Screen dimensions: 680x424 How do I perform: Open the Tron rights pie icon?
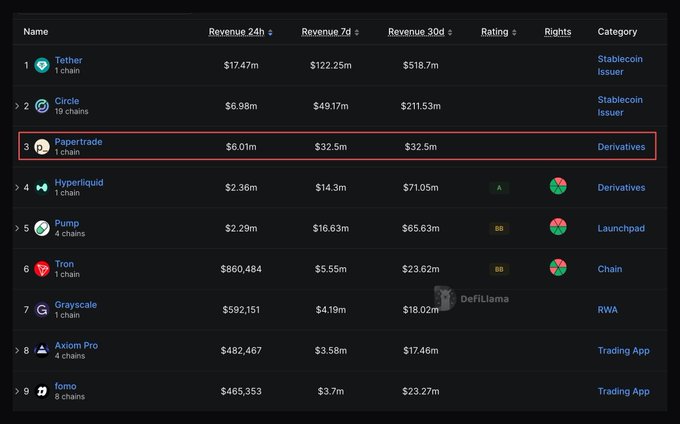(x=558, y=267)
